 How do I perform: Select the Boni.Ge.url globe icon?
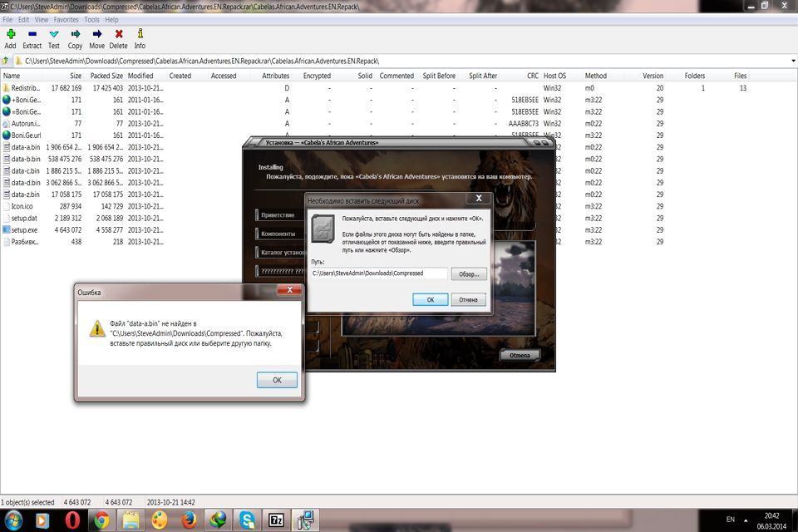[6, 135]
